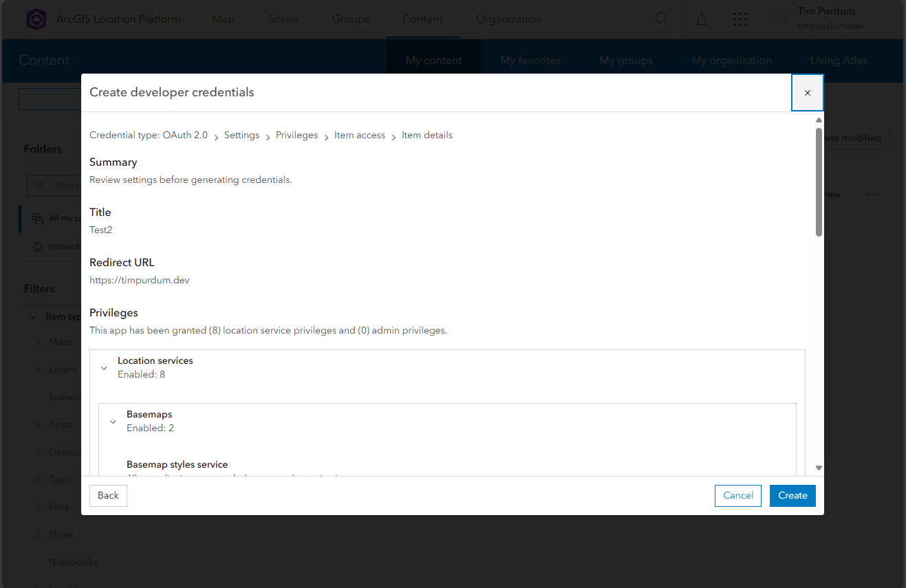Go to the Item access breadcrumb step
The width and height of the screenshot is (906, 588).
[x=360, y=135]
